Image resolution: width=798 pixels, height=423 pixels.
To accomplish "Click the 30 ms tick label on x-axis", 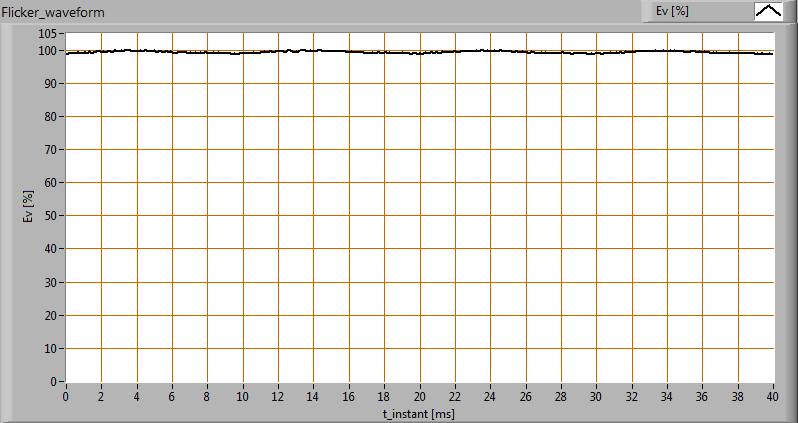I will point(596,395).
